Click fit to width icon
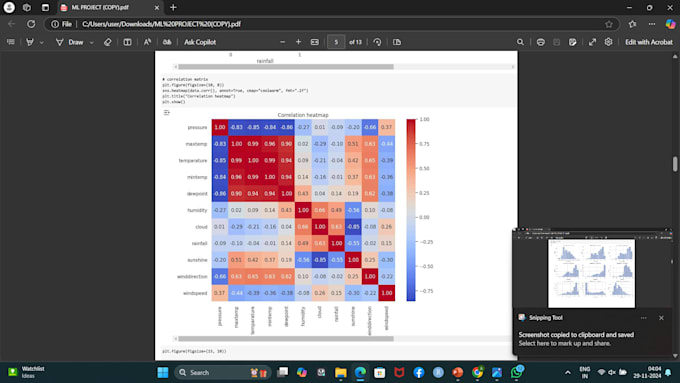 (315, 42)
